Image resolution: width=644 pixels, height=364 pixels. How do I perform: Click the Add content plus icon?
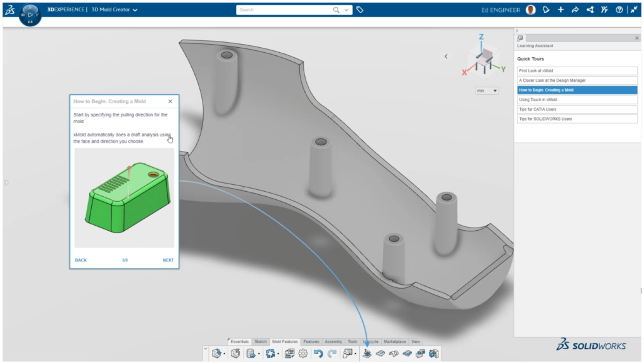coord(560,9)
